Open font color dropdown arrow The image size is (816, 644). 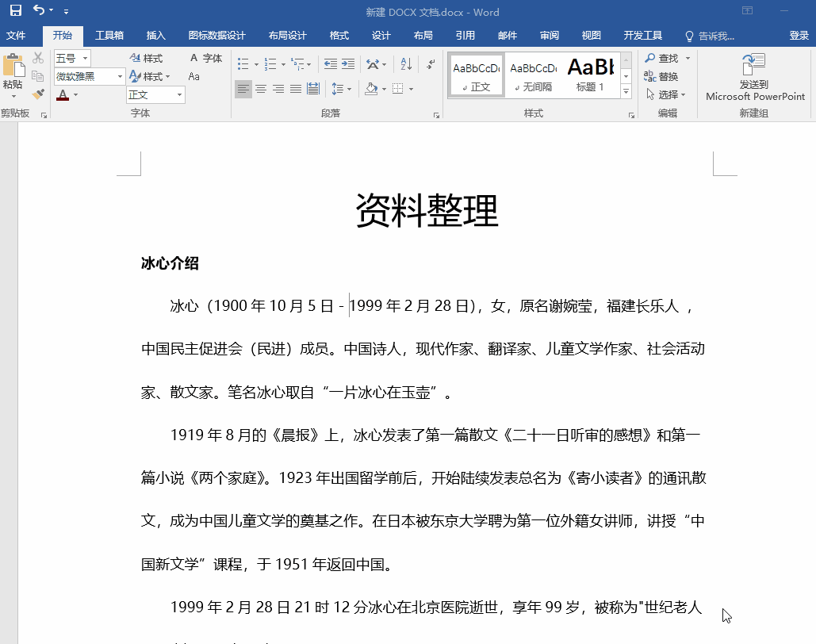[x=76, y=94]
